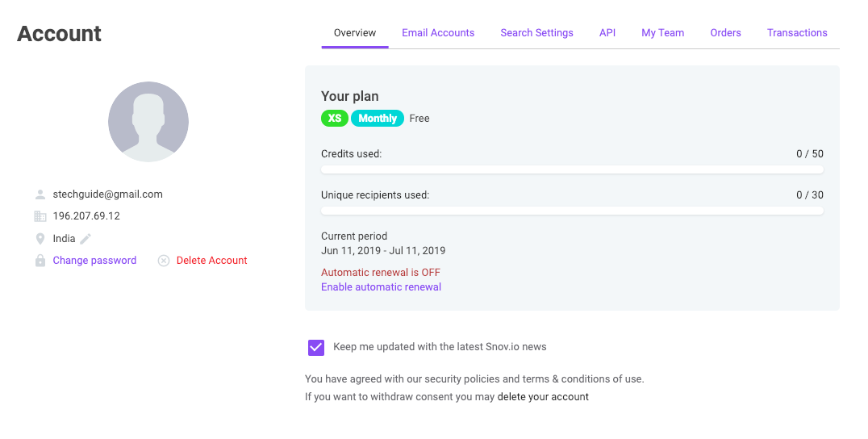Click the Credits used progress bar
This screenshot has width=868, height=439.
tap(572, 170)
